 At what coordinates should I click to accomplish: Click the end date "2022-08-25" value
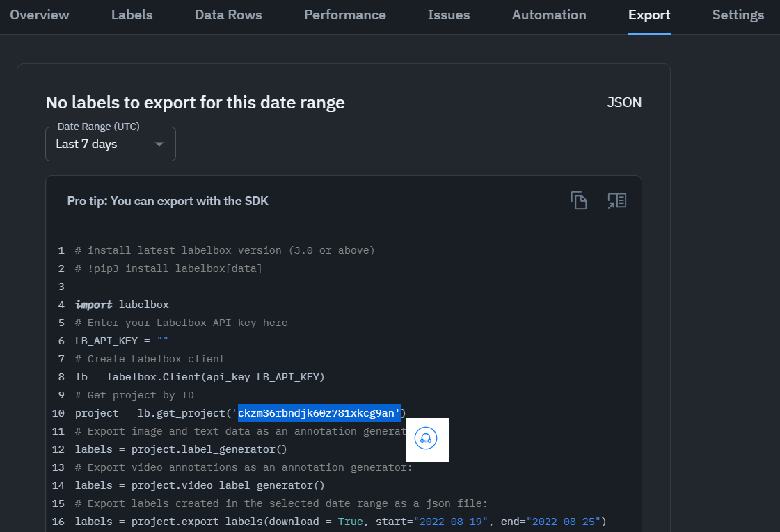tap(563, 522)
